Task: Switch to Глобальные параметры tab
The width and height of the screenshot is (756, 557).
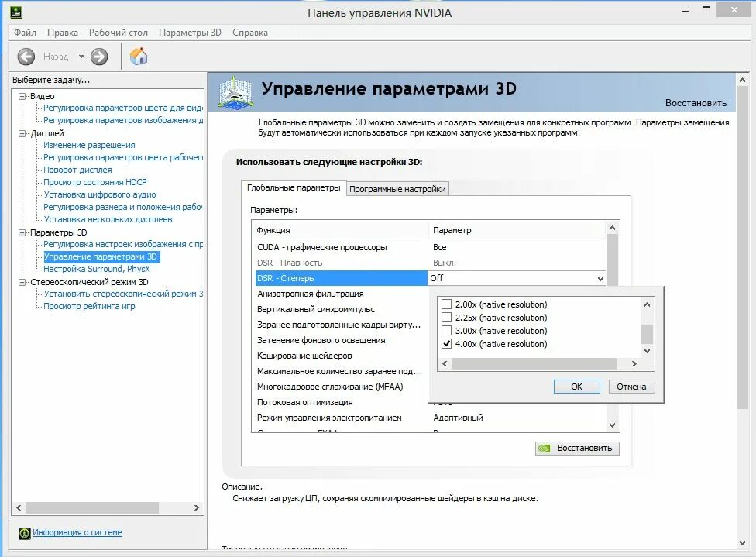Action: tap(294, 187)
